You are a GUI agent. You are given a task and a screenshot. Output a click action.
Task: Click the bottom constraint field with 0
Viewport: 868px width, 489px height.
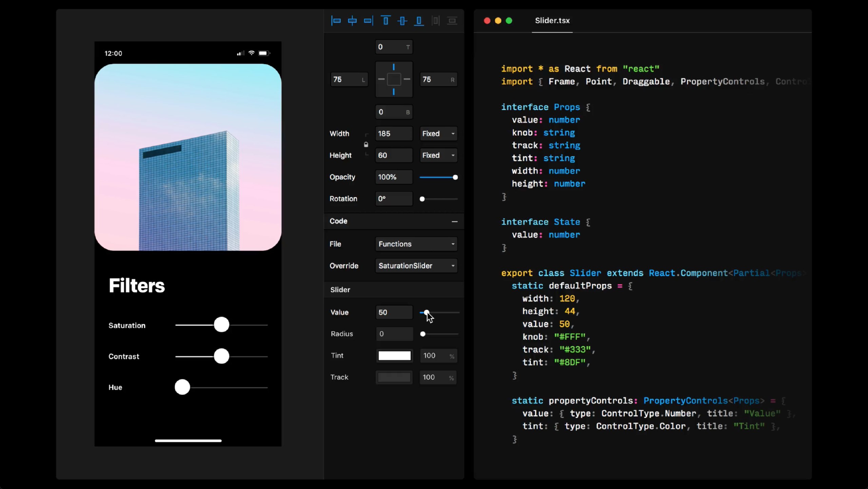pyautogui.click(x=394, y=112)
